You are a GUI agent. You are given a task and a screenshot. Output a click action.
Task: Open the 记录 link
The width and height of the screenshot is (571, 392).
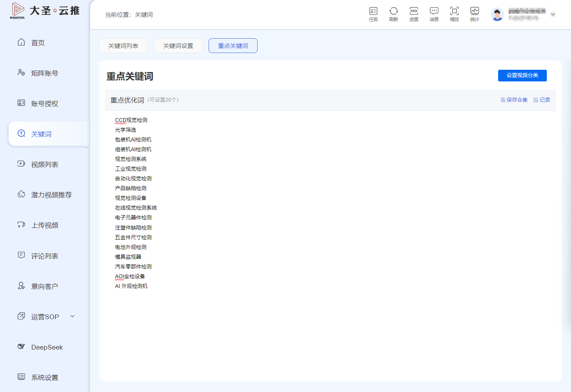coord(542,100)
